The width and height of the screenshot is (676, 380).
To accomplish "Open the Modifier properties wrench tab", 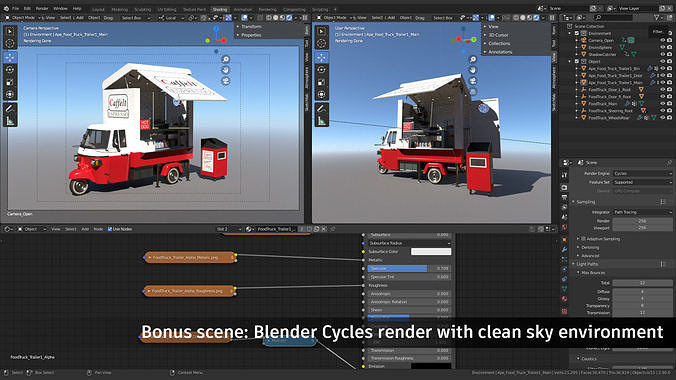I will (x=564, y=249).
